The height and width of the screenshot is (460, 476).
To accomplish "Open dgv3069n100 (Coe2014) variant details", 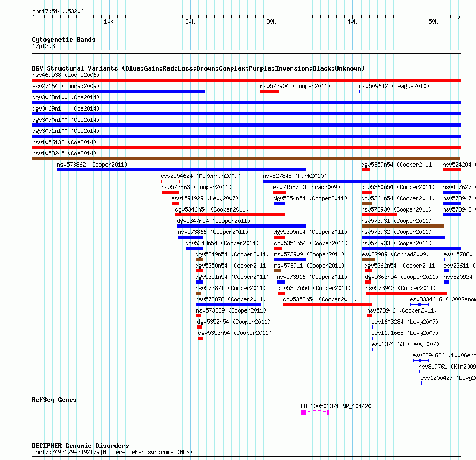I will (66, 108).
